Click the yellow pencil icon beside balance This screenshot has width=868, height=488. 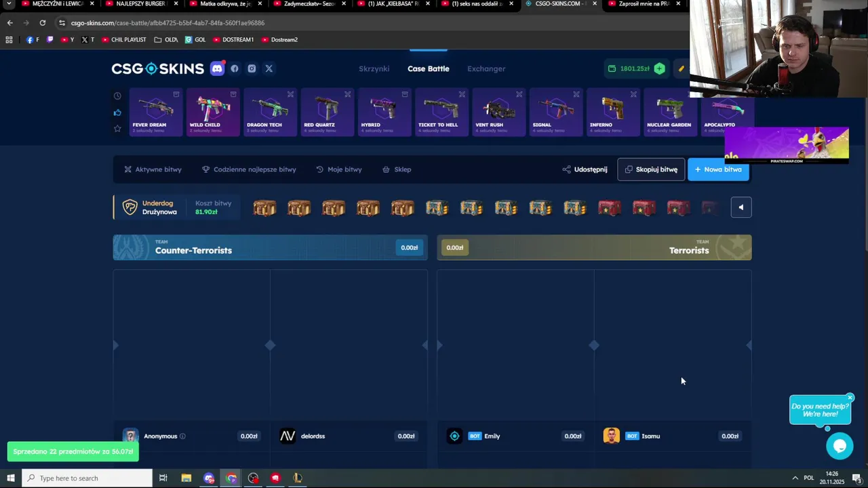tap(681, 68)
